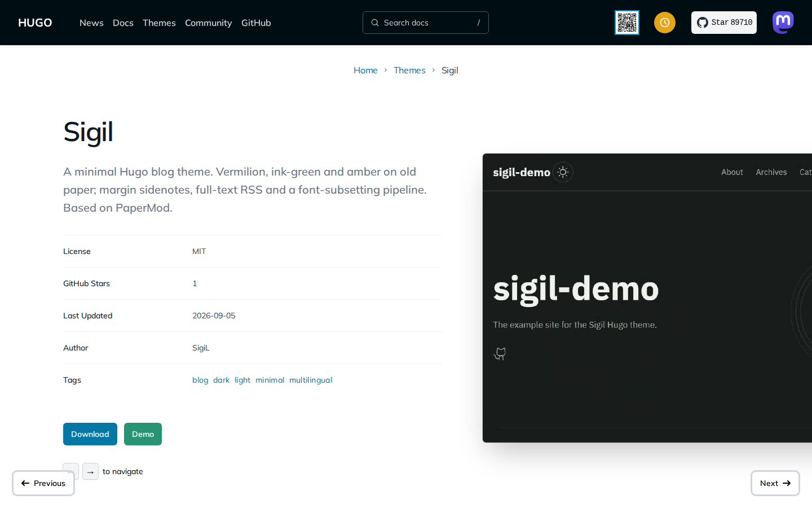Click the slash shortcut hint in search
The height and width of the screenshot is (508, 812).
pos(479,23)
